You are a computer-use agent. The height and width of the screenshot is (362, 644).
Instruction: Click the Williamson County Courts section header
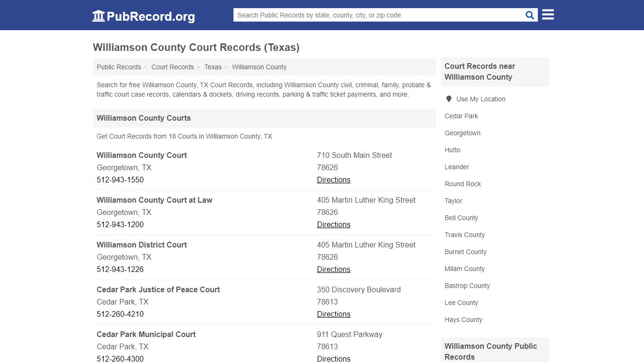click(264, 118)
